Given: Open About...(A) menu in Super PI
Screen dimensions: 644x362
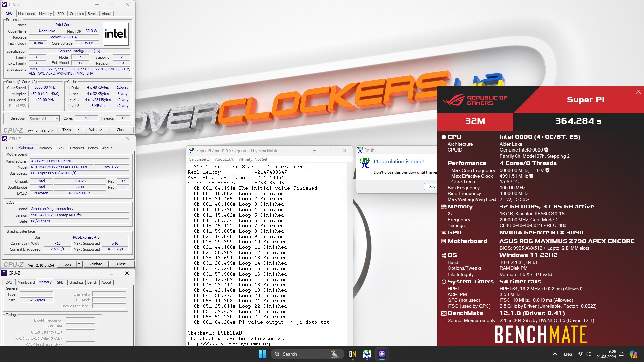Looking at the screenshot, I should (224, 159).
